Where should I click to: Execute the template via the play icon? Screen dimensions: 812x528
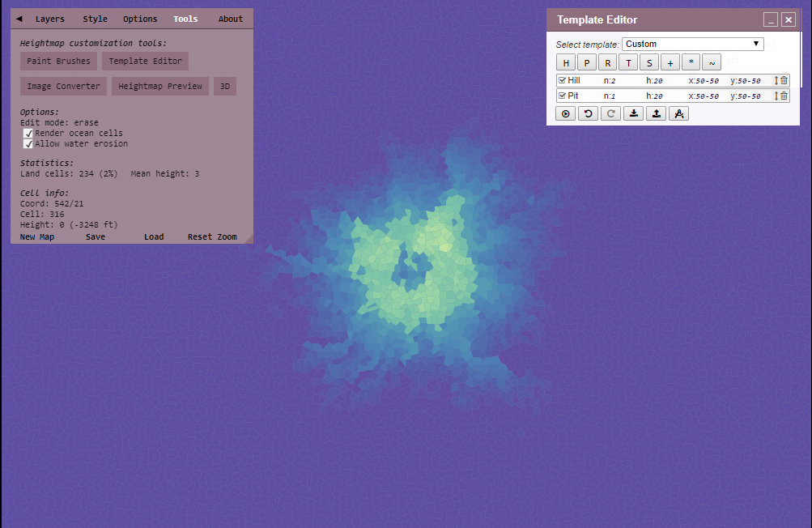pos(565,113)
